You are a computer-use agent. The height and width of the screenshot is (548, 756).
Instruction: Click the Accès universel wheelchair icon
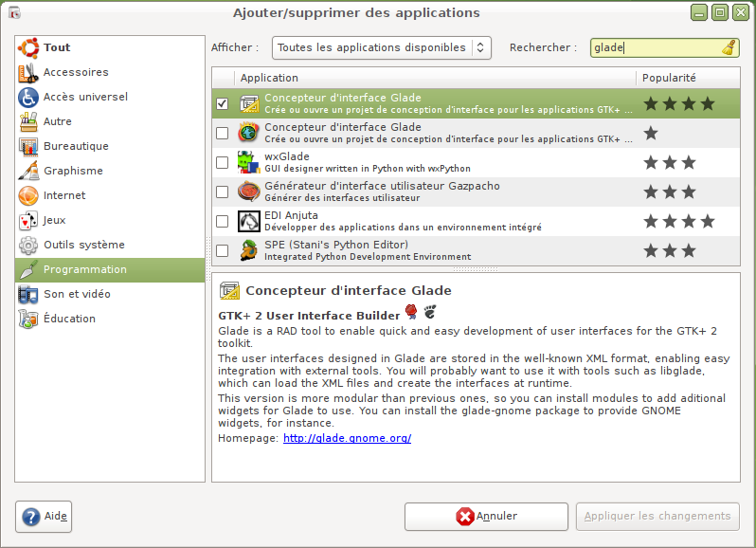tap(28, 97)
